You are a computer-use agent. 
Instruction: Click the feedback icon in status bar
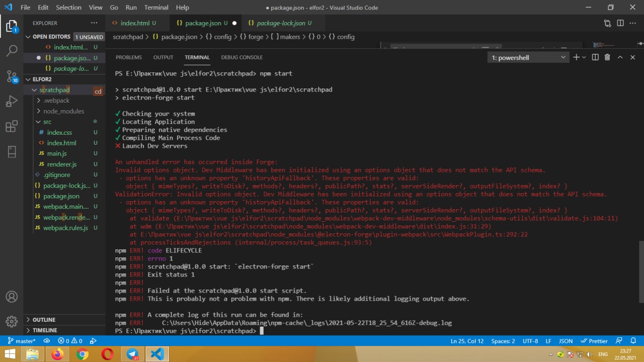(x=619, y=341)
